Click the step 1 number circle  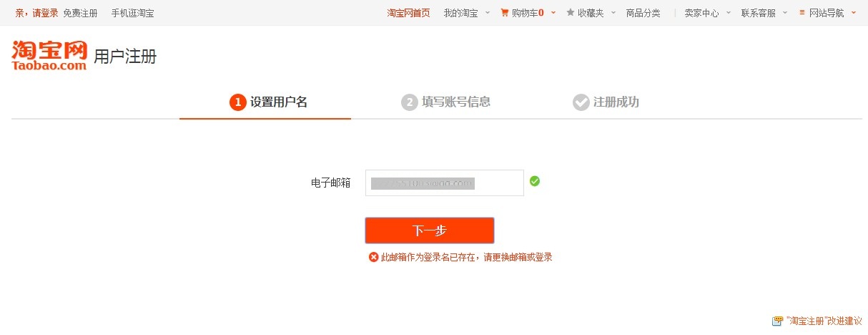(x=237, y=102)
